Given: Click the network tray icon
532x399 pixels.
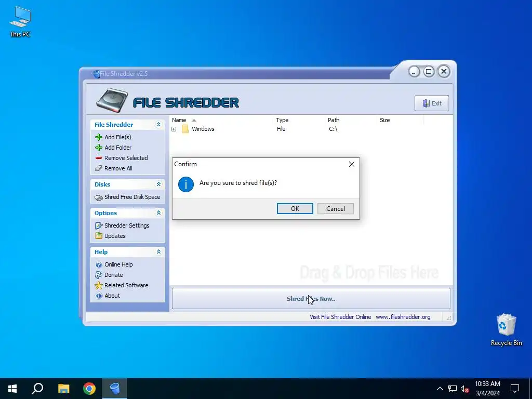Looking at the screenshot, I should [x=453, y=389].
